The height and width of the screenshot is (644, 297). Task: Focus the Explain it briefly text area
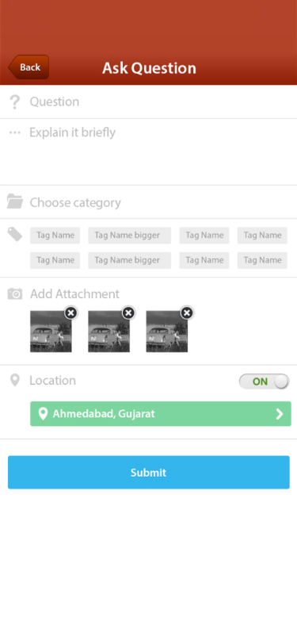point(149,152)
